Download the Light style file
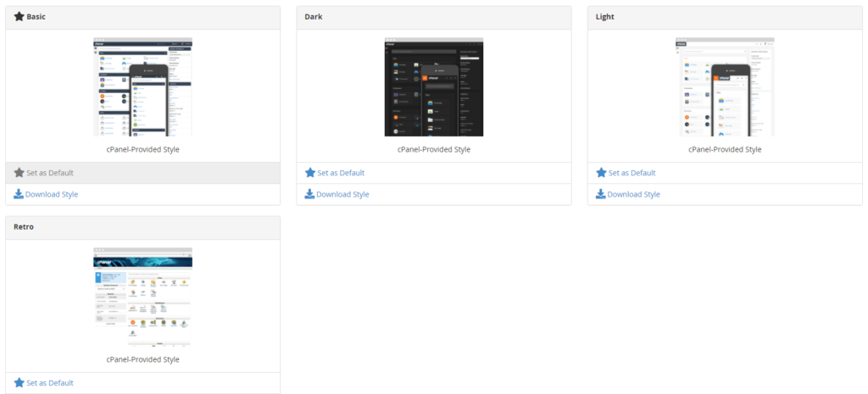This screenshot has height=394, width=868. (633, 194)
